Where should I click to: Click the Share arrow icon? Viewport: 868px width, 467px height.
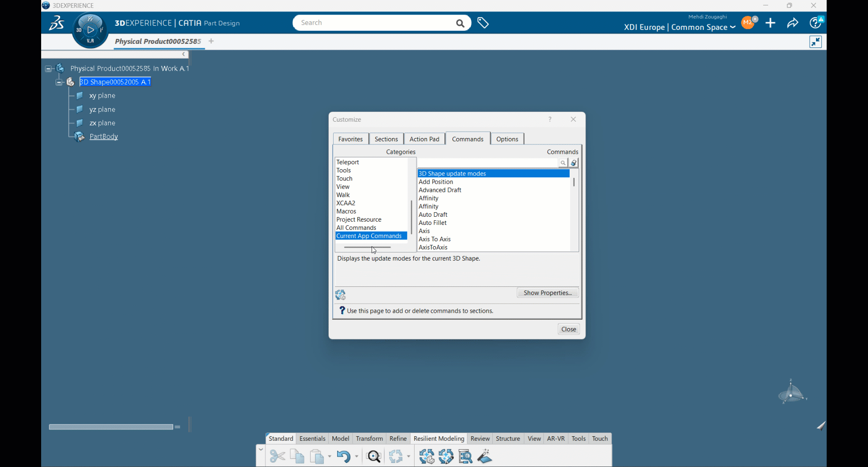[x=793, y=23]
